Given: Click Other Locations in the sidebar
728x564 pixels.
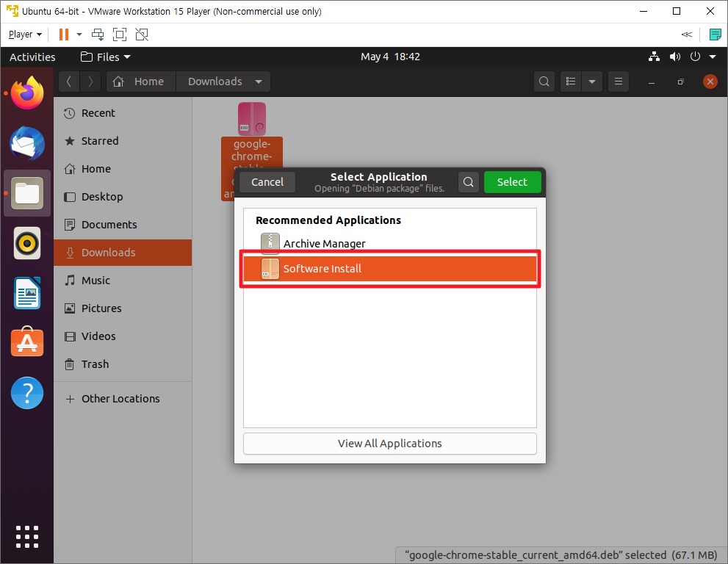Looking at the screenshot, I should (x=123, y=398).
